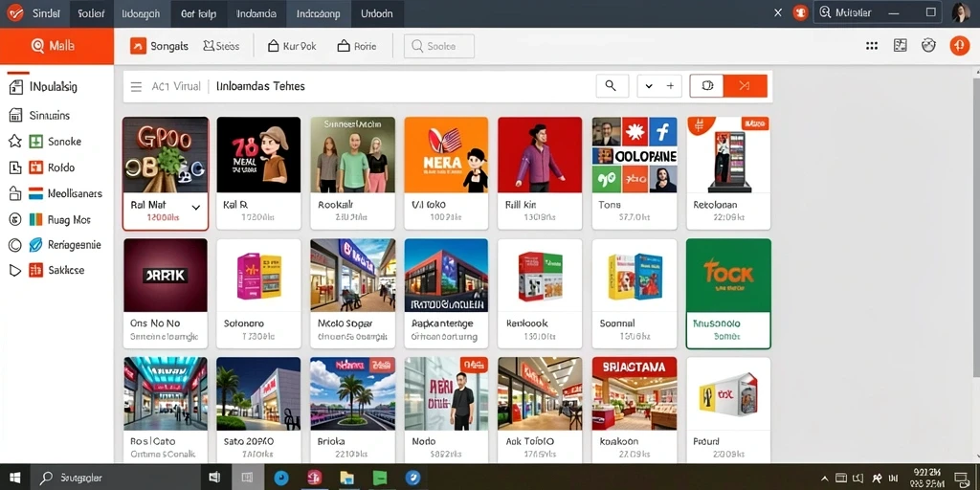The image size is (980, 490).
Task: Open the notification center in system tray
Action: (963, 479)
